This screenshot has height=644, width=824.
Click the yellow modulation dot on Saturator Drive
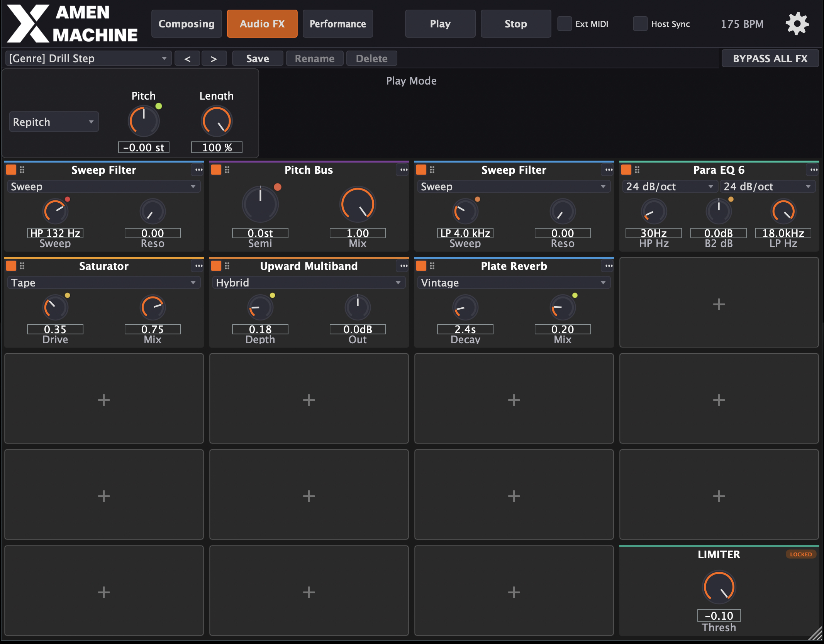68,295
